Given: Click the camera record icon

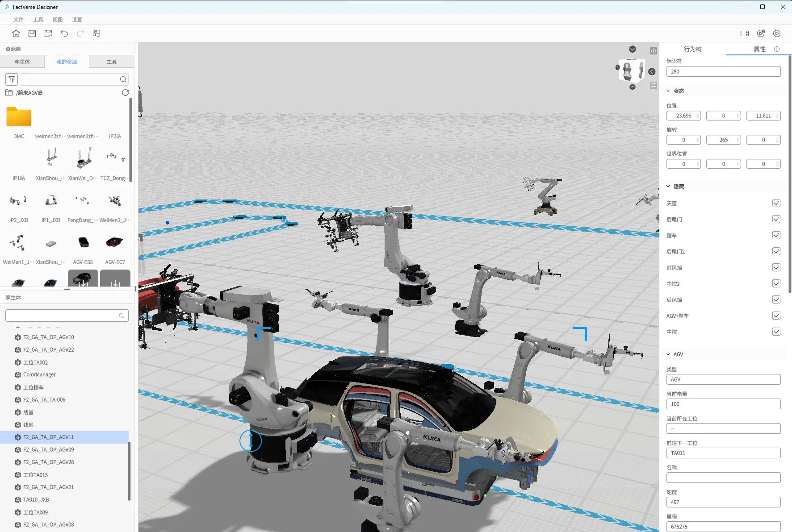Looking at the screenshot, I should [744, 33].
